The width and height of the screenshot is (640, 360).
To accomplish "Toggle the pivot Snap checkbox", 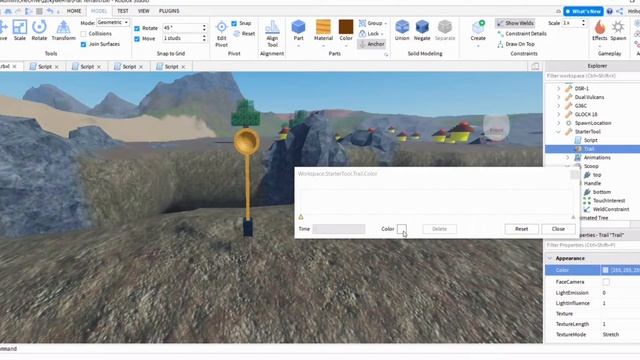I will 234,23.
